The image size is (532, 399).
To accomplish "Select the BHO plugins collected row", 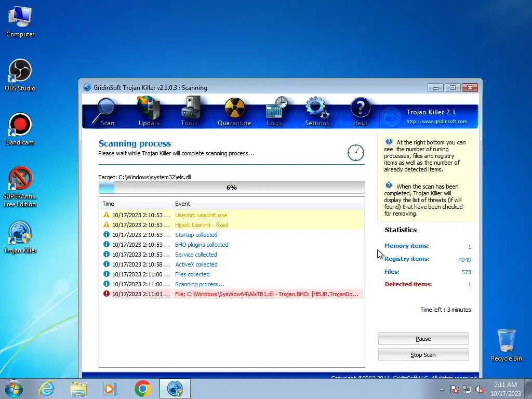I will tap(232, 244).
